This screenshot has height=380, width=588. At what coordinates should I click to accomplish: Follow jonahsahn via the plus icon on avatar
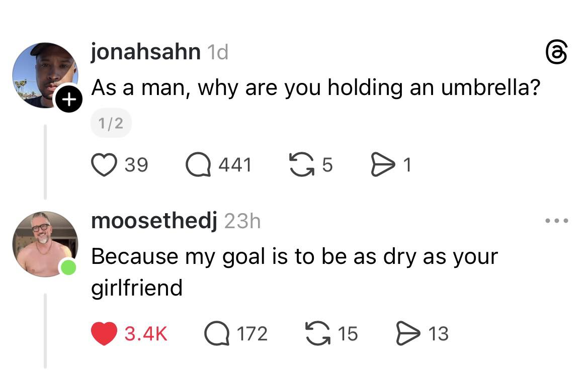pyautogui.click(x=69, y=99)
